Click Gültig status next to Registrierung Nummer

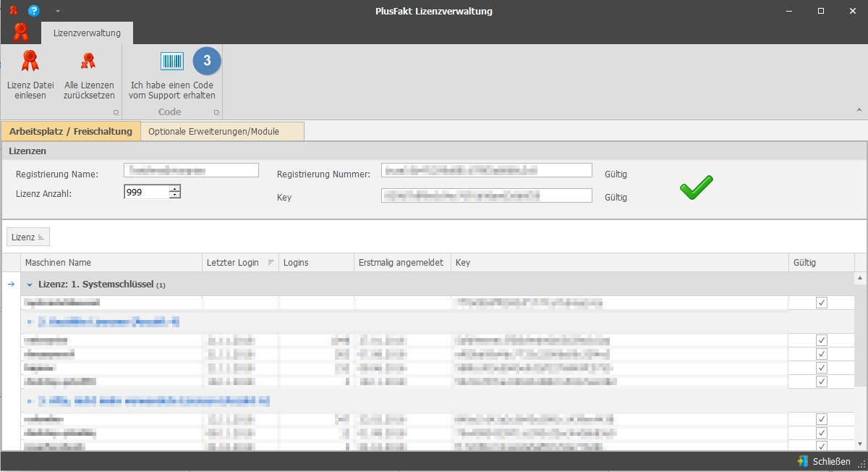616,174
